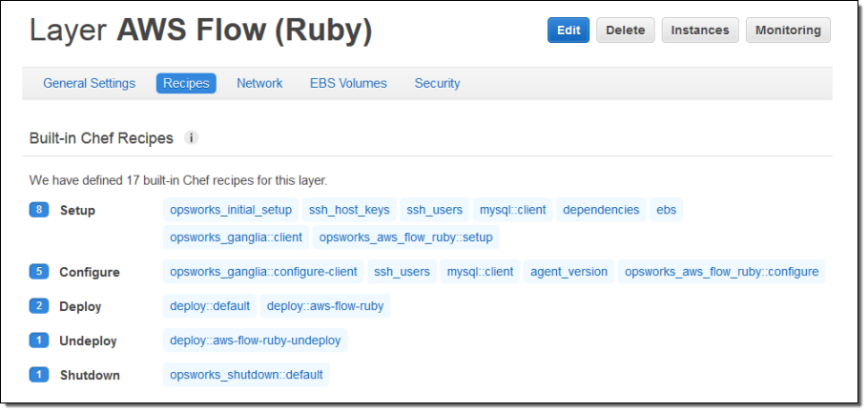The height and width of the screenshot is (413, 868).
Task: Click the Setup count badge showing 8
Action: [x=39, y=210]
